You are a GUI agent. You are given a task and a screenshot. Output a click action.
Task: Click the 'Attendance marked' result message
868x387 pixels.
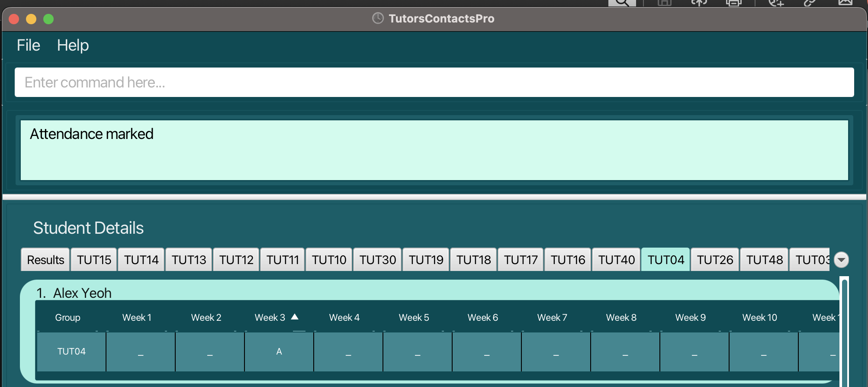(x=92, y=134)
